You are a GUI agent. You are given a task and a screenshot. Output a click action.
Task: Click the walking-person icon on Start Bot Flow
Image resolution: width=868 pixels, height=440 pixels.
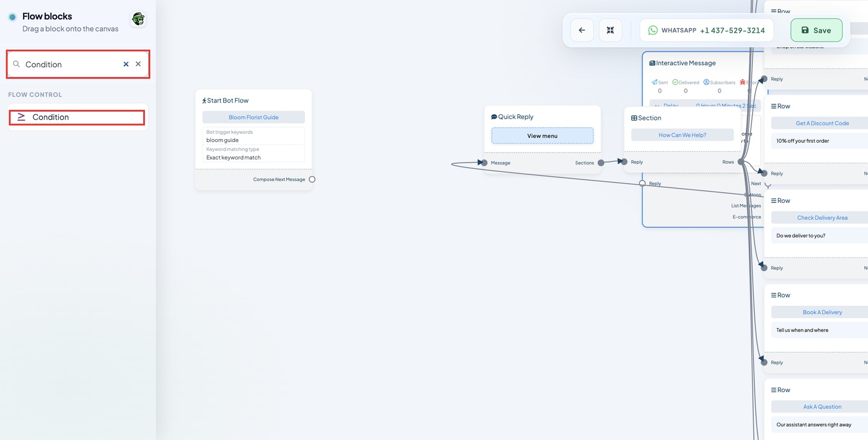pos(204,101)
